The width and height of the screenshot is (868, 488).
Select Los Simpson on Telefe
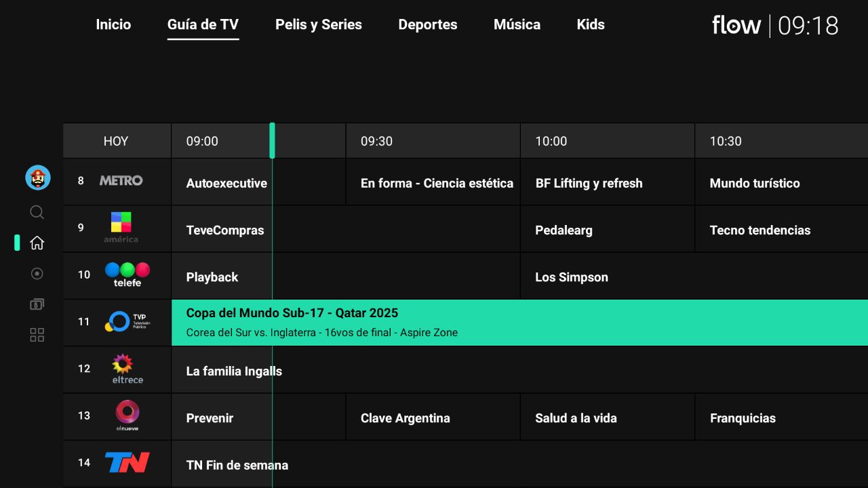pos(572,277)
